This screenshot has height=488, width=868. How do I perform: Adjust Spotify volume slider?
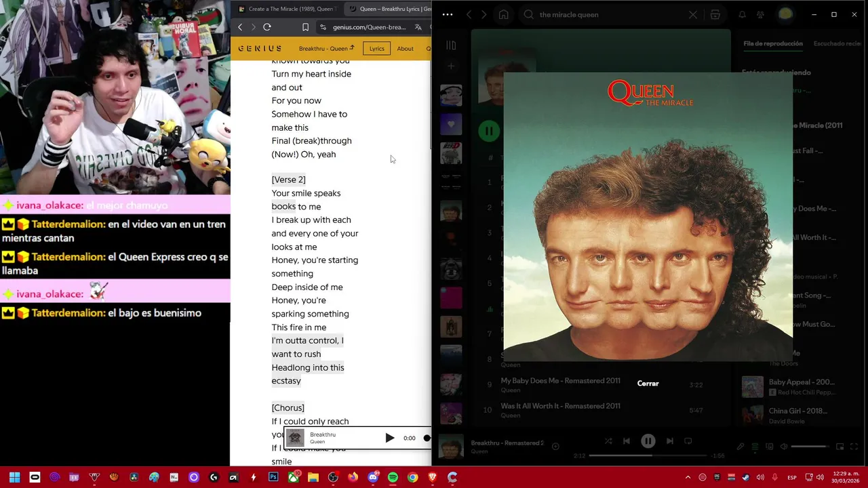[x=810, y=447]
